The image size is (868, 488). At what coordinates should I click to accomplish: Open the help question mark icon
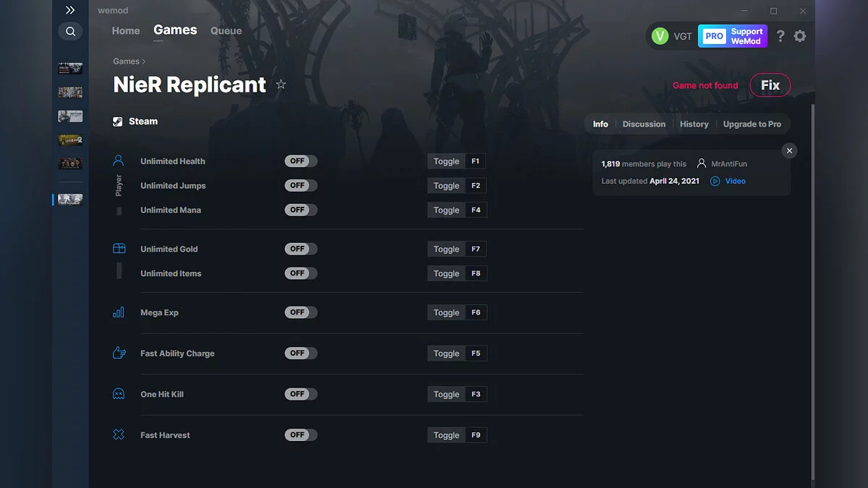(x=780, y=36)
